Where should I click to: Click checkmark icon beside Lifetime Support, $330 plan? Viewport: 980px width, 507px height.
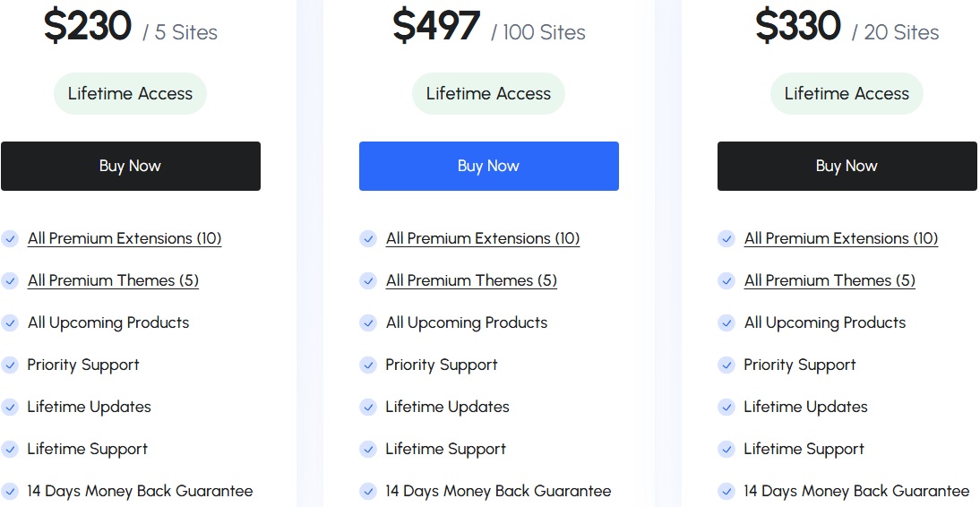726,449
